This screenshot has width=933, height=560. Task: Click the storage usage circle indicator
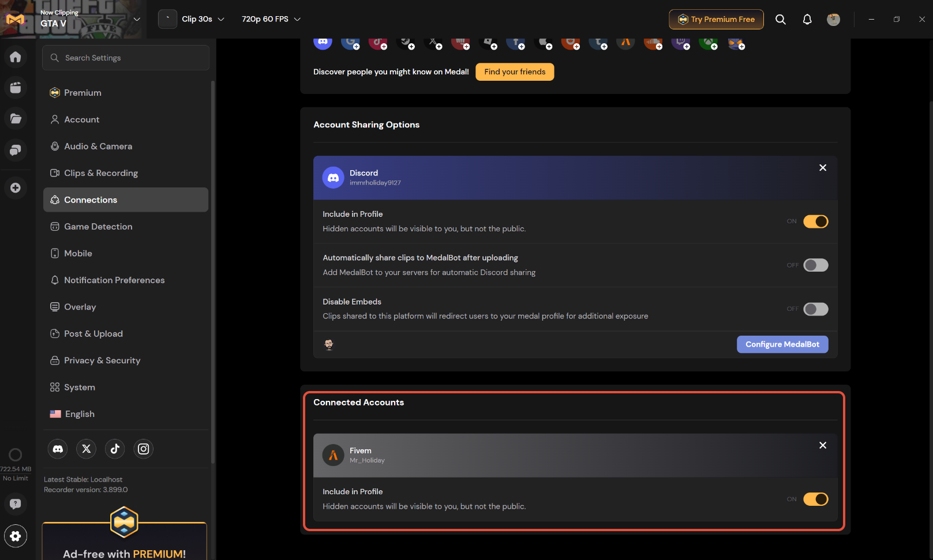pyautogui.click(x=16, y=454)
